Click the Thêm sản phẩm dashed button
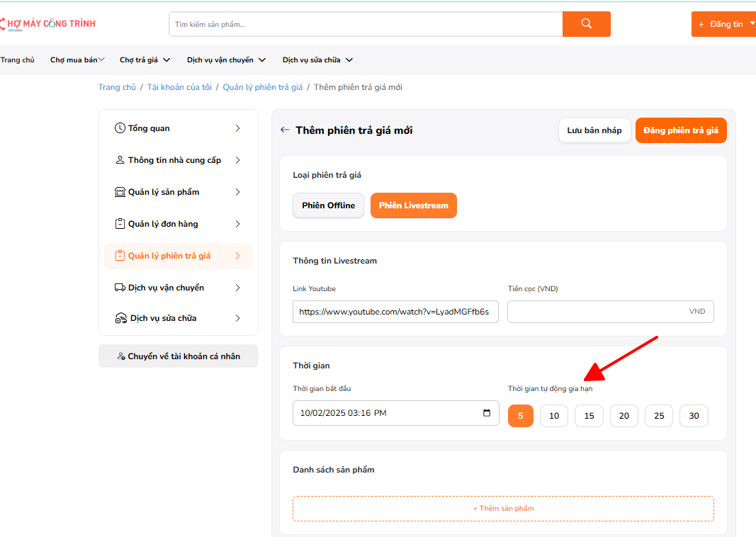 (503, 509)
